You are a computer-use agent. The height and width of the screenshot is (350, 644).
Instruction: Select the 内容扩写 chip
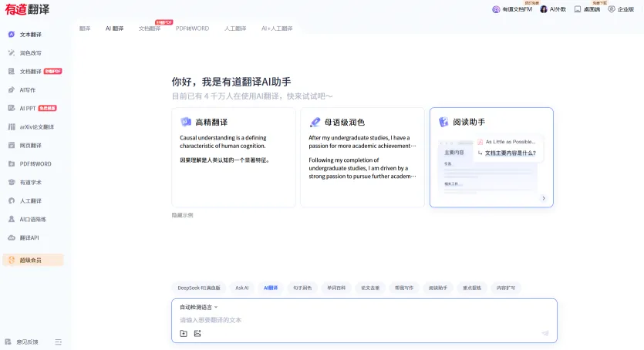(506, 288)
